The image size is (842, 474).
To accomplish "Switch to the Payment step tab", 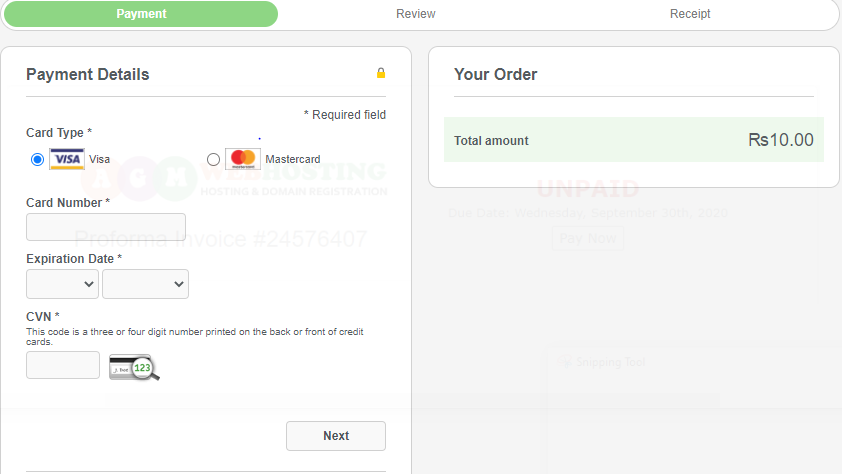I will tap(141, 14).
